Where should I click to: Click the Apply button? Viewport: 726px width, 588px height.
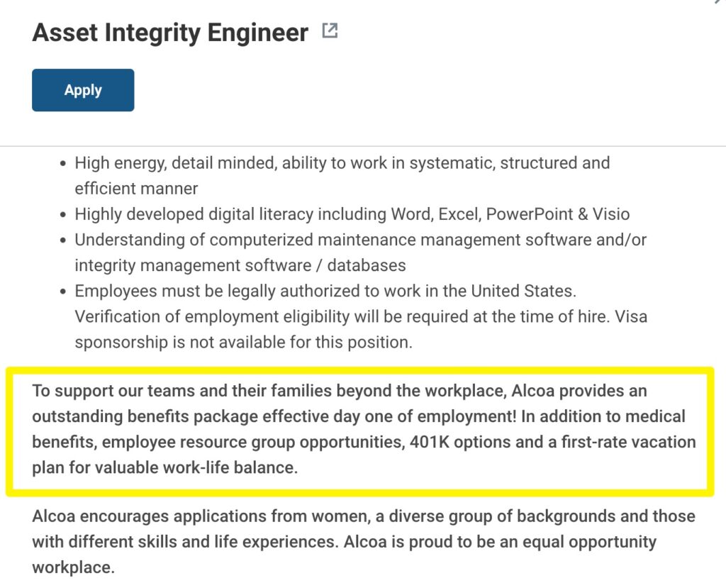(x=83, y=90)
